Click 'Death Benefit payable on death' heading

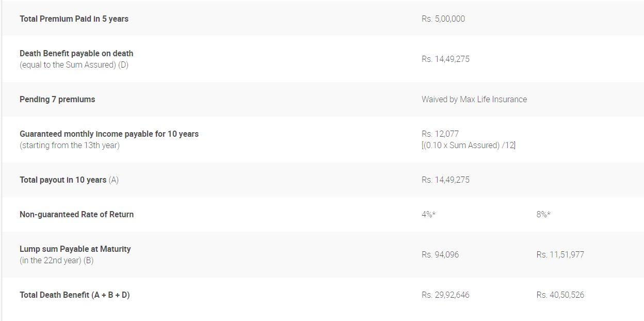pos(76,53)
